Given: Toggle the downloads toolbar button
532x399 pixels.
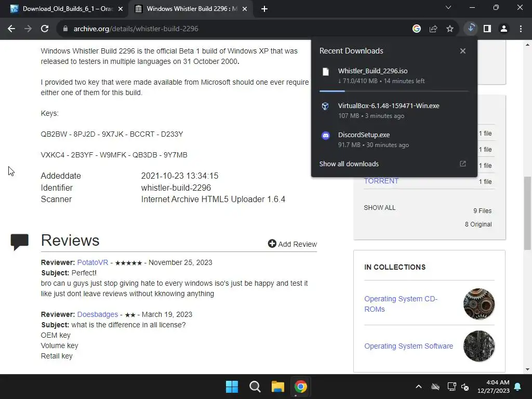Looking at the screenshot, I should (471, 29).
